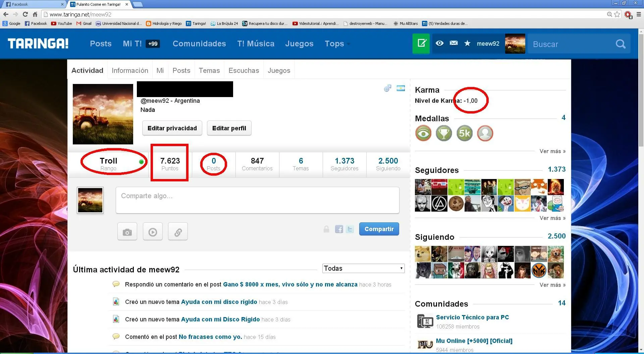This screenshot has width=644, height=354.
Task: Open topic Ayuda con mi disco rígido
Action: (219, 302)
